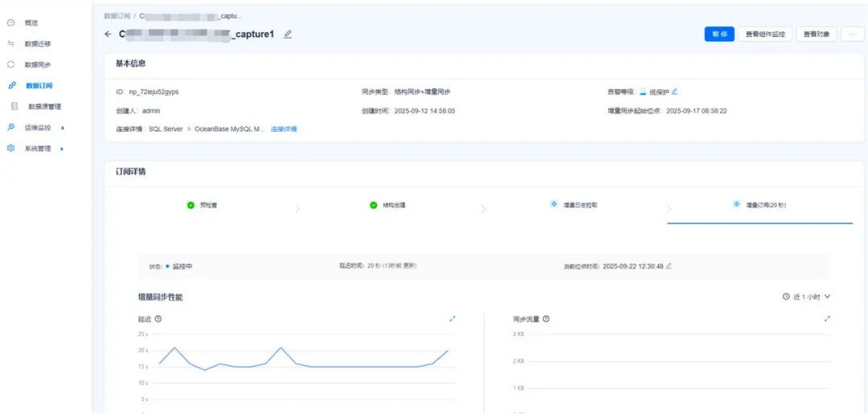Click the blue 暂停 pause button
Screen dimensions: 868x414
coord(719,35)
